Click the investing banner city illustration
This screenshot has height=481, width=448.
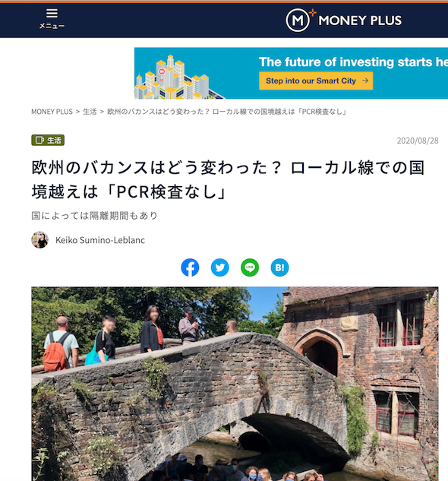pos(179,77)
